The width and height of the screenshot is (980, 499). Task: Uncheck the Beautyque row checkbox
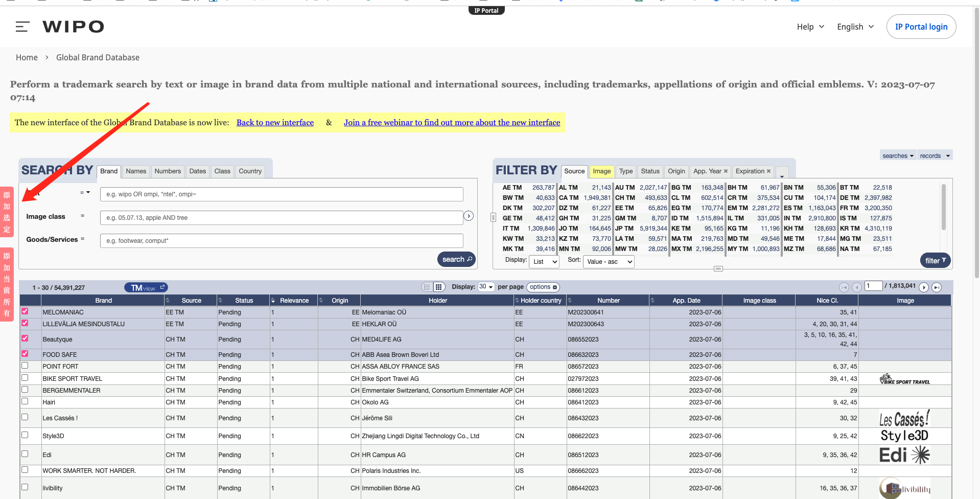(x=25, y=338)
